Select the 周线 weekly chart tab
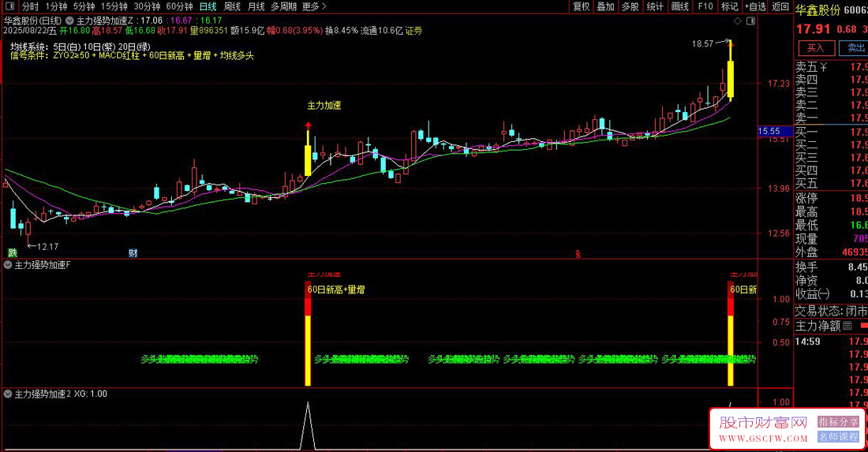 tap(232, 6)
